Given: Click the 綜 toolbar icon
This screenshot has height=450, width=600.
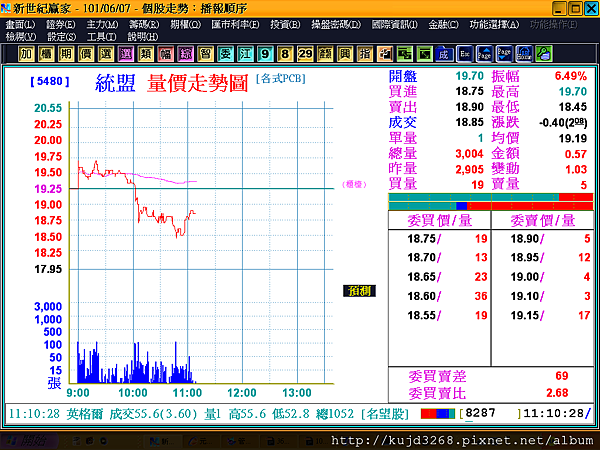Looking at the screenshot, I should [x=185, y=54].
